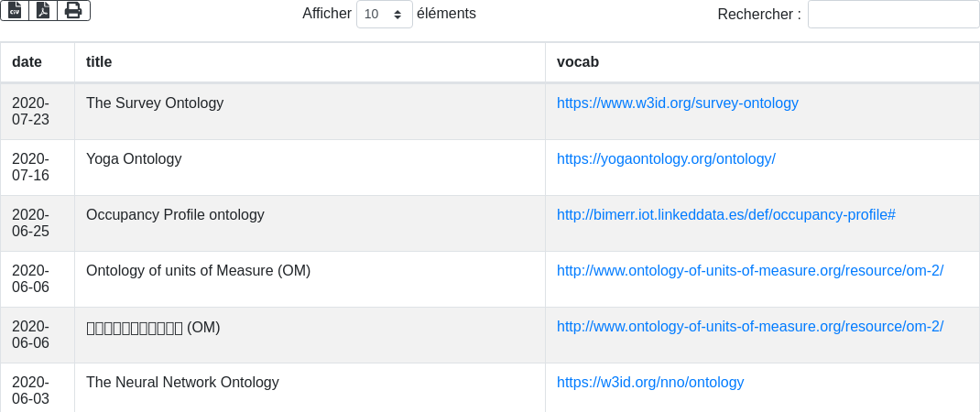This screenshot has height=412, width=980.
Task: Select The Neural Network Ontology cell
Action: point(310,387)
